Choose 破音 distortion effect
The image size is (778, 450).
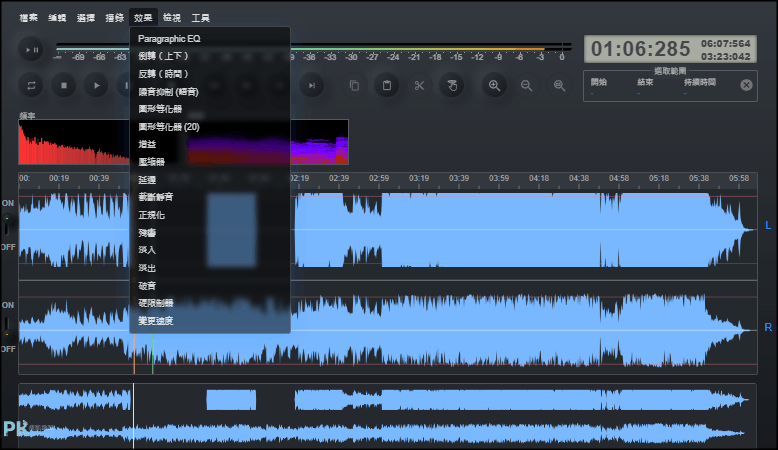click(x=210, y=286)
